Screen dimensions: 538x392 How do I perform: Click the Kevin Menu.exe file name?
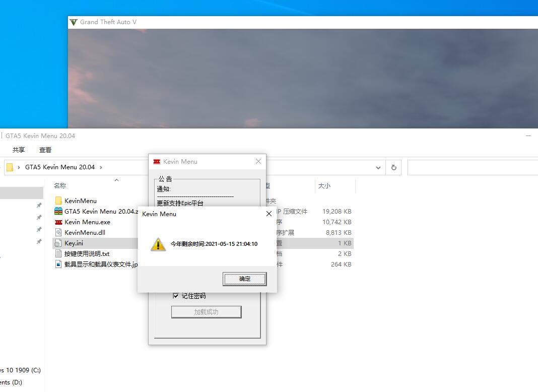[x=88, y=222]
